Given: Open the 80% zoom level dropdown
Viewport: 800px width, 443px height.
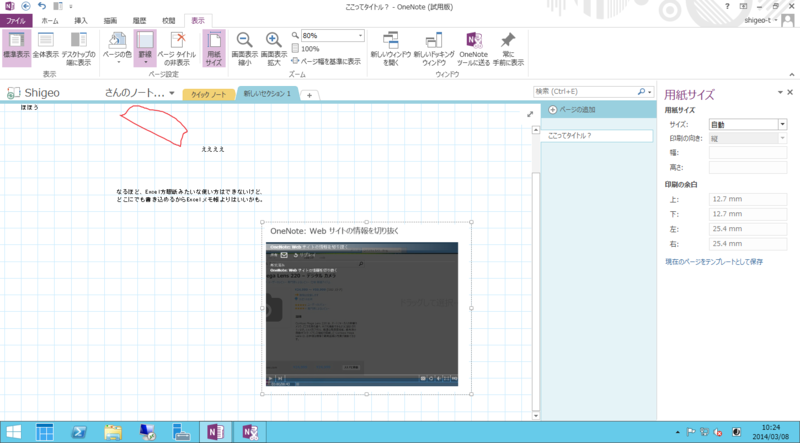Looking at the screenshot, I should pos(360,36).
